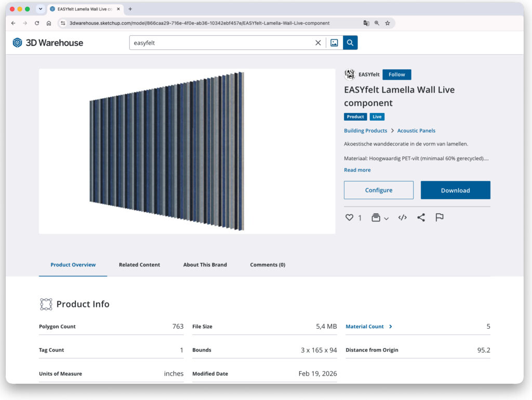Run search with the magnifier button
532x400 pixels.
point(350,43)
